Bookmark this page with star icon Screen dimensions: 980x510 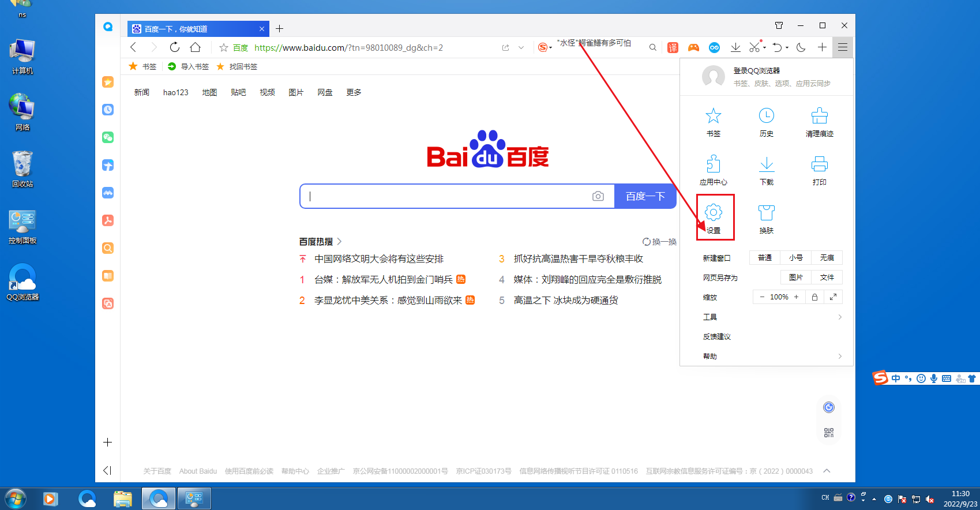click(x=224, y=48)
